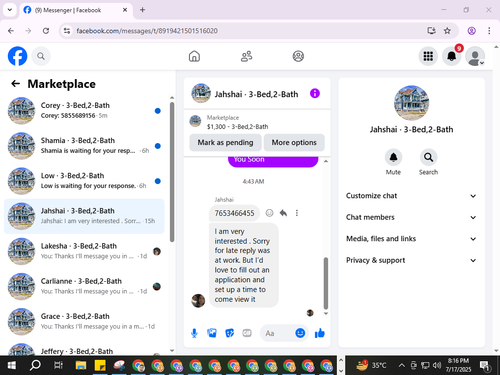Send a thumbs-up like
The width and height of the screenshot is (500, 375).
click(x=320, y=333)
